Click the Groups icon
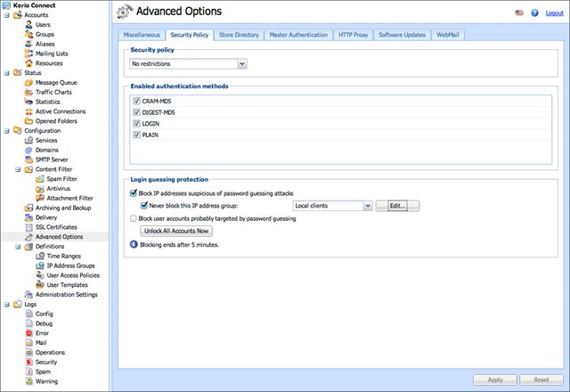 pyautogui.click(x=29, y=34)
